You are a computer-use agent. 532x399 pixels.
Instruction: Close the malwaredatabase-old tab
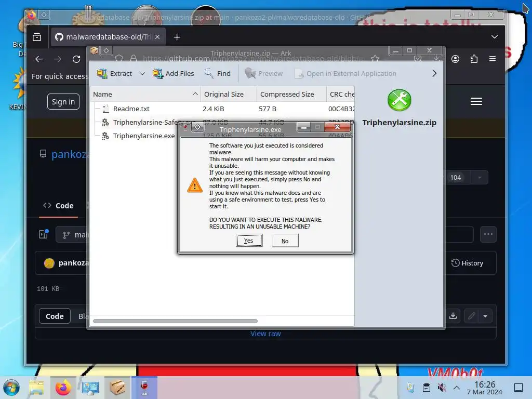tap(157, 37)
